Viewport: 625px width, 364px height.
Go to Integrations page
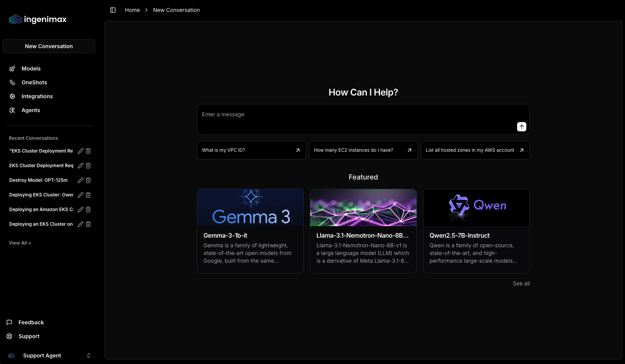tap(37, 96)
